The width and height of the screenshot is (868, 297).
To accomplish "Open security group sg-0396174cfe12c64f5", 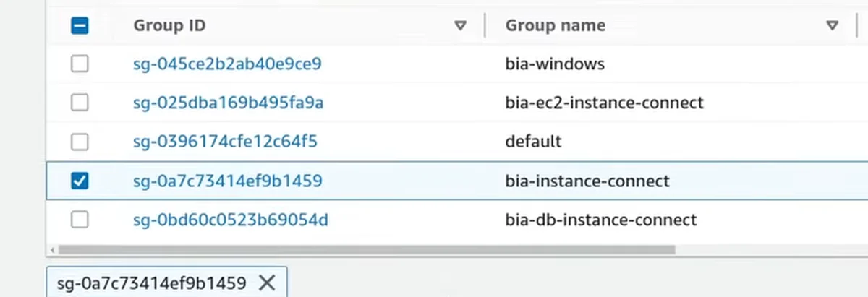I will coord(225,142).
